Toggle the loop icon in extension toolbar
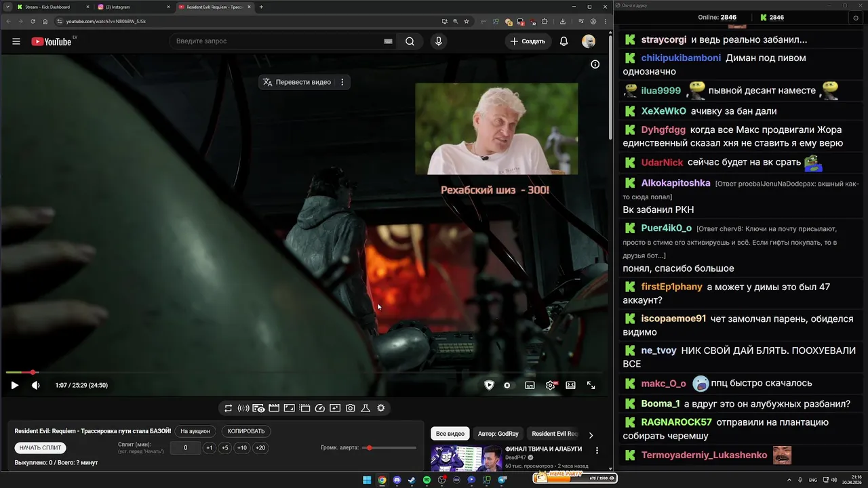The height and width of the screenshot is (488, 868). point(228,408)
